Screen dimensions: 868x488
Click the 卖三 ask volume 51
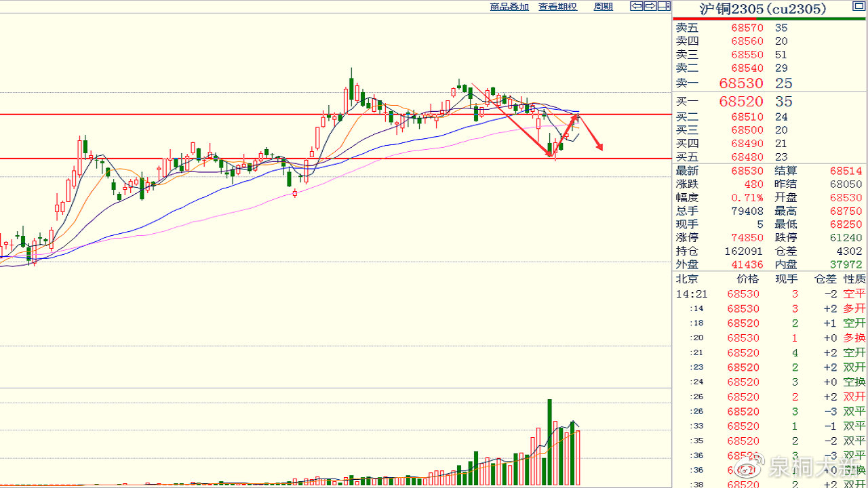(x=781, y=55)
